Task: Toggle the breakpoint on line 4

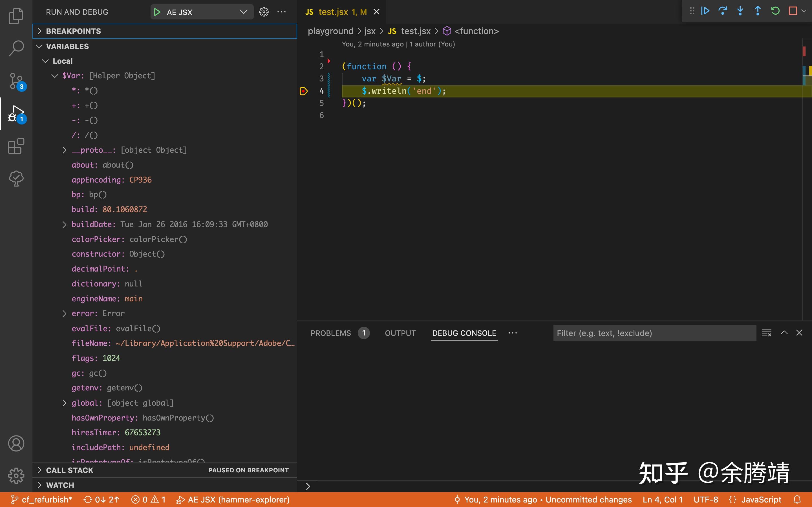Action: coord(304,91)
